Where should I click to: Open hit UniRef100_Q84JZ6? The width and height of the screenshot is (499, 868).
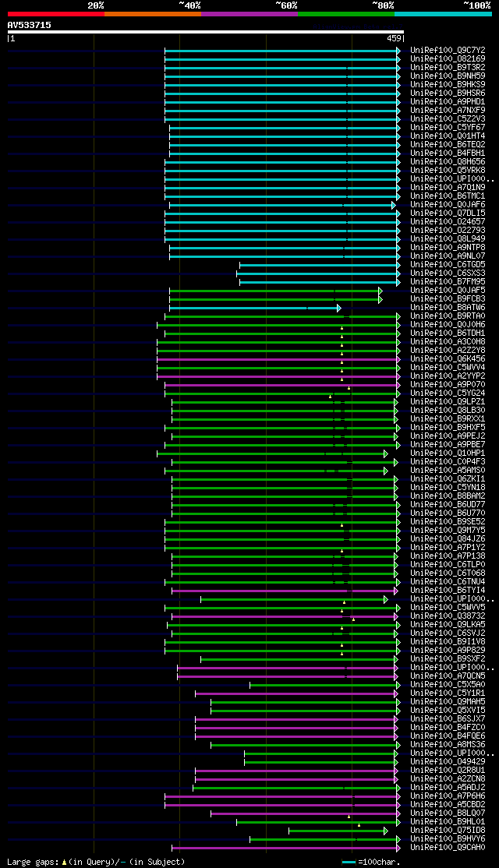point(448,539)
